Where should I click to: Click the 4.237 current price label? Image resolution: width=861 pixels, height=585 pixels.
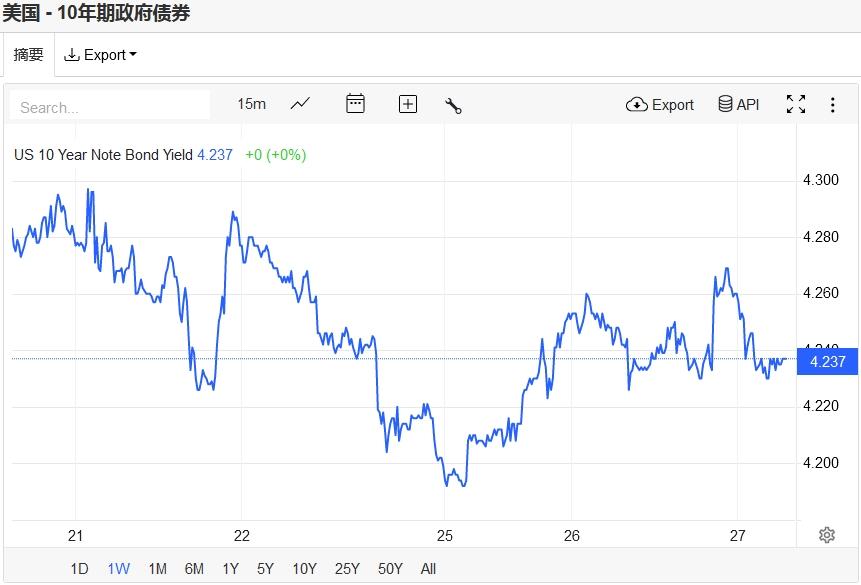click(x=828, y=362)
